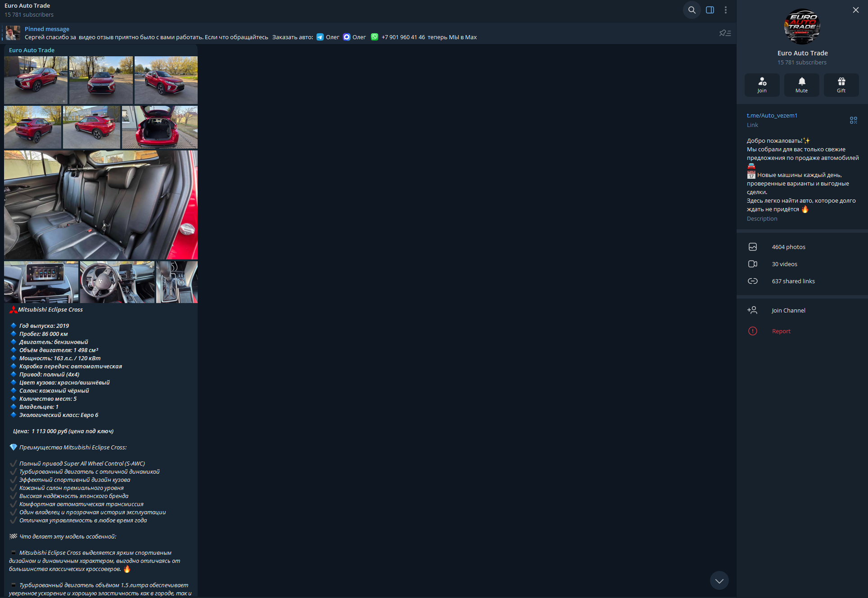Screen dimensions: 868x598
Task: Open search in the channel header
Action: [692, 10]
